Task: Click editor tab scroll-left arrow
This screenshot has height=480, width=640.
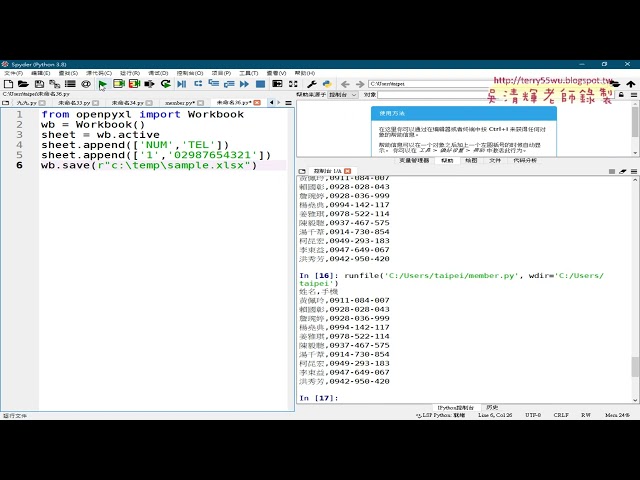Action: point(271,102)
